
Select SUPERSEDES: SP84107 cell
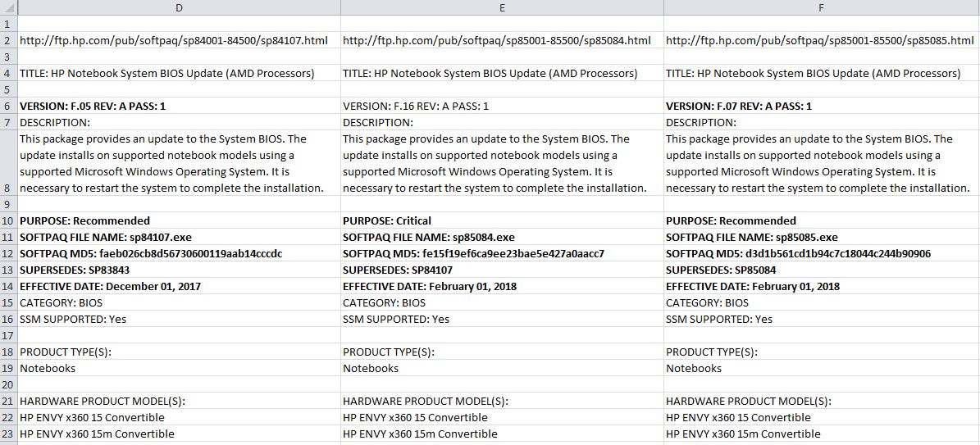[398, 270]
